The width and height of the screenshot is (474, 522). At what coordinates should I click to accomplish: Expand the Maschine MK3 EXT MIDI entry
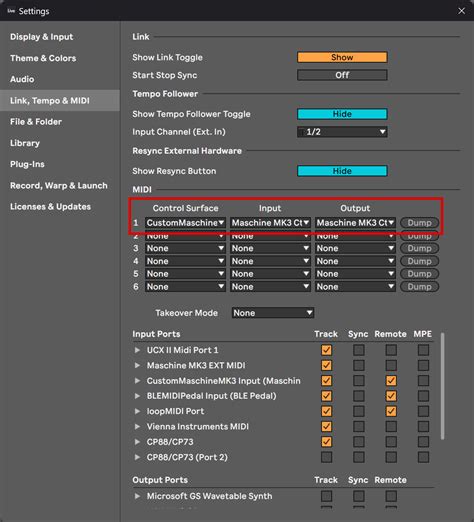pos(137,365)
